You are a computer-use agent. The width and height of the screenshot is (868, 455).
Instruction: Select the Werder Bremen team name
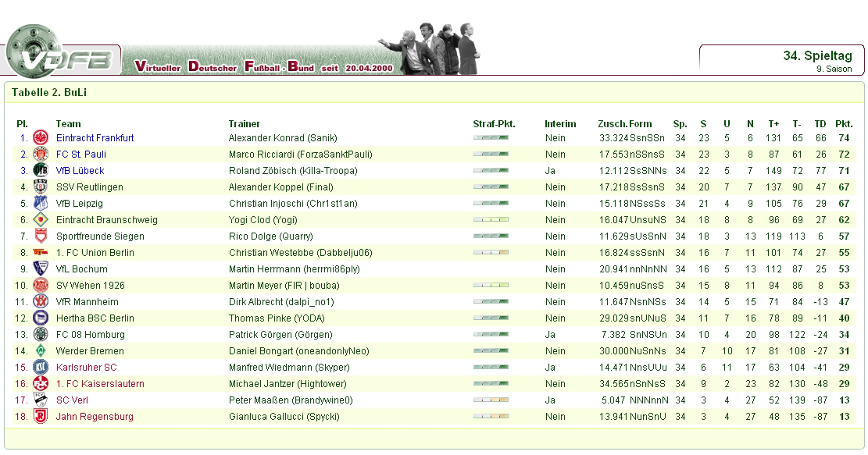tap(90, 351)
